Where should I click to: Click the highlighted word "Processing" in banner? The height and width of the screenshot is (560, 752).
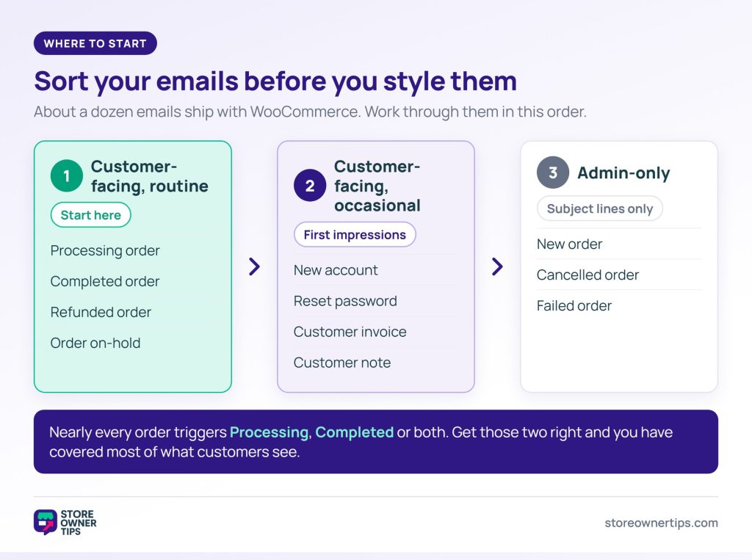tap(269, 432)
